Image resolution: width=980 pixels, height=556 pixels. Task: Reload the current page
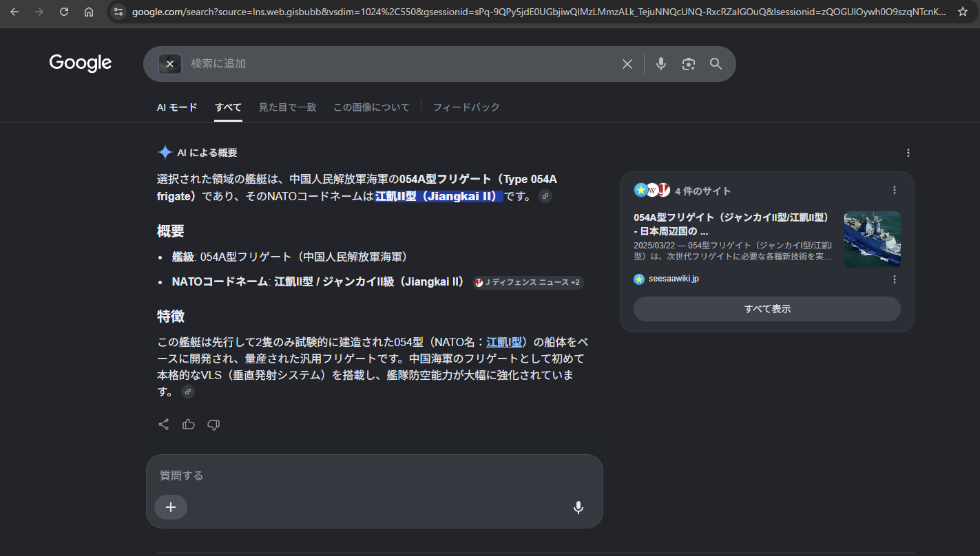tap(64, 12)
